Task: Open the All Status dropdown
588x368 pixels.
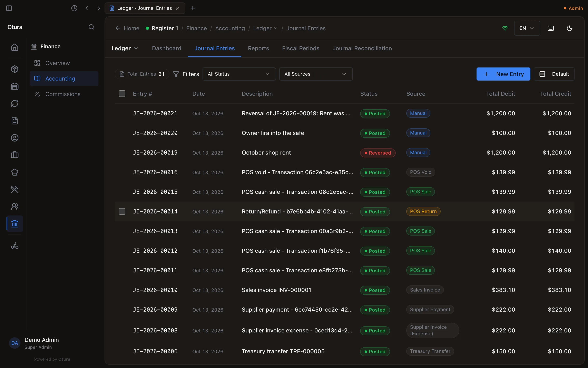Action: coord(239,74)
